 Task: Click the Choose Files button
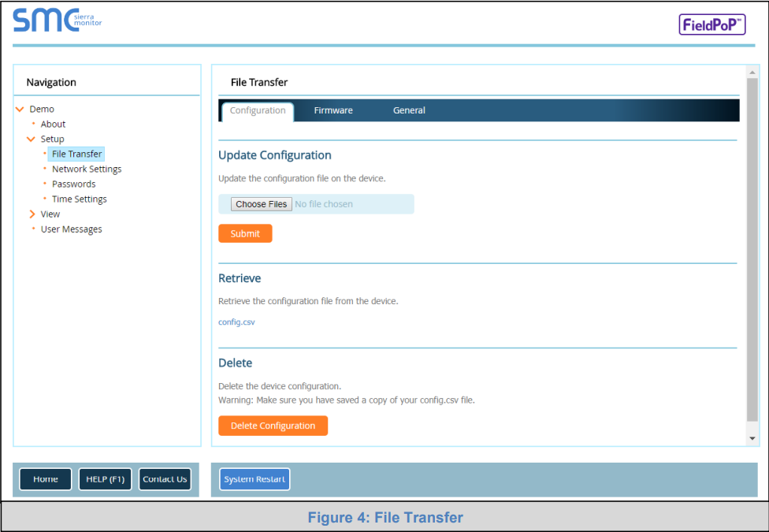(x=262, y=204)
